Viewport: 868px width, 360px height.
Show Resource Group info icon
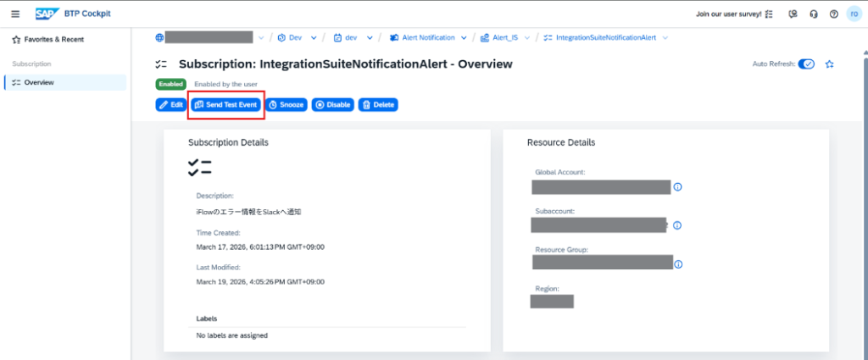pos(678,264)
